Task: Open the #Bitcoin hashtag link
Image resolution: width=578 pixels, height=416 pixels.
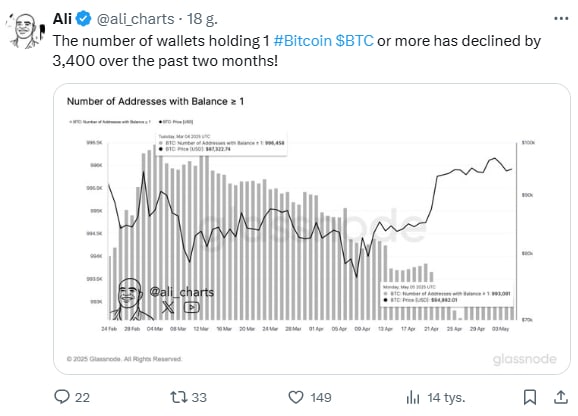Action: 303,41
